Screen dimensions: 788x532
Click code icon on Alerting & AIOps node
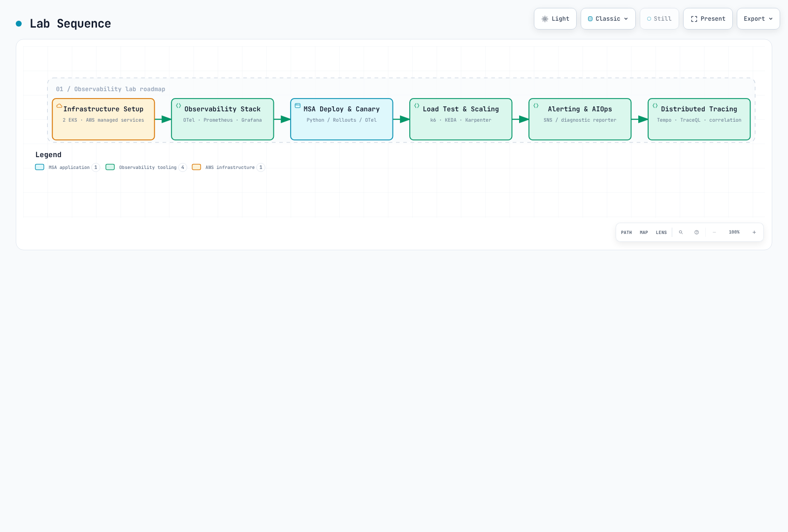click(x=536, y=105)
